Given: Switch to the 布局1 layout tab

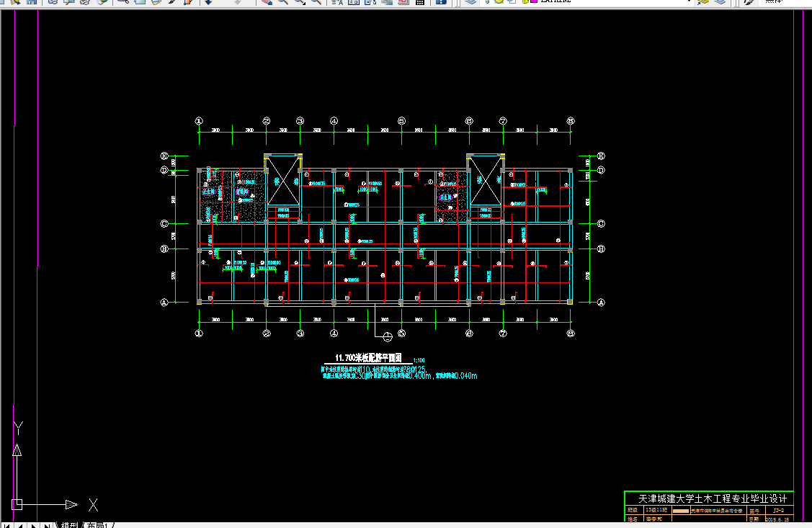Looking at the screenshot, I should pos(97,525).
